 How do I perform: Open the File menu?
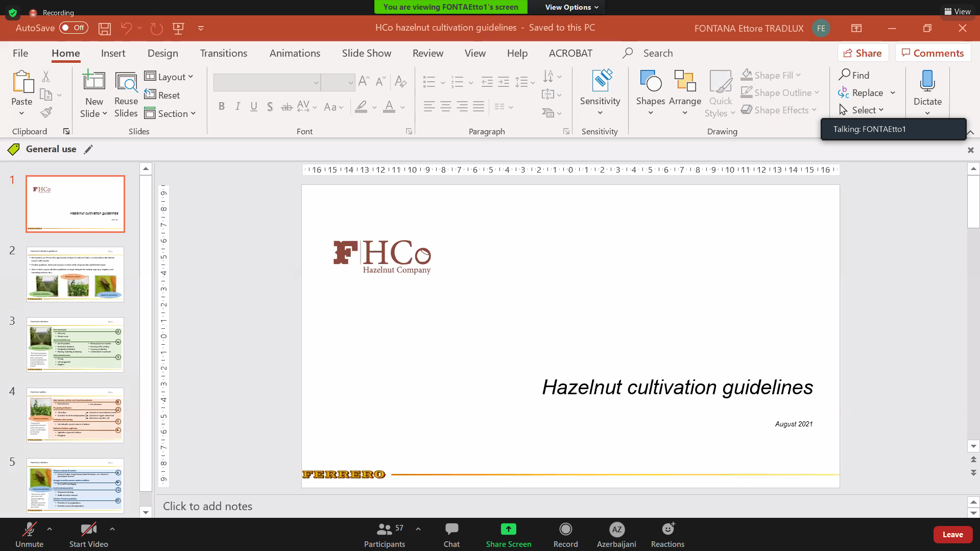(20, 53)
